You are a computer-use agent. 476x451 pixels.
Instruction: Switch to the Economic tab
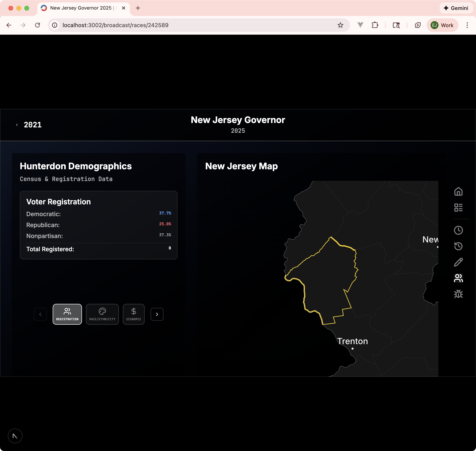pos(134,314)
